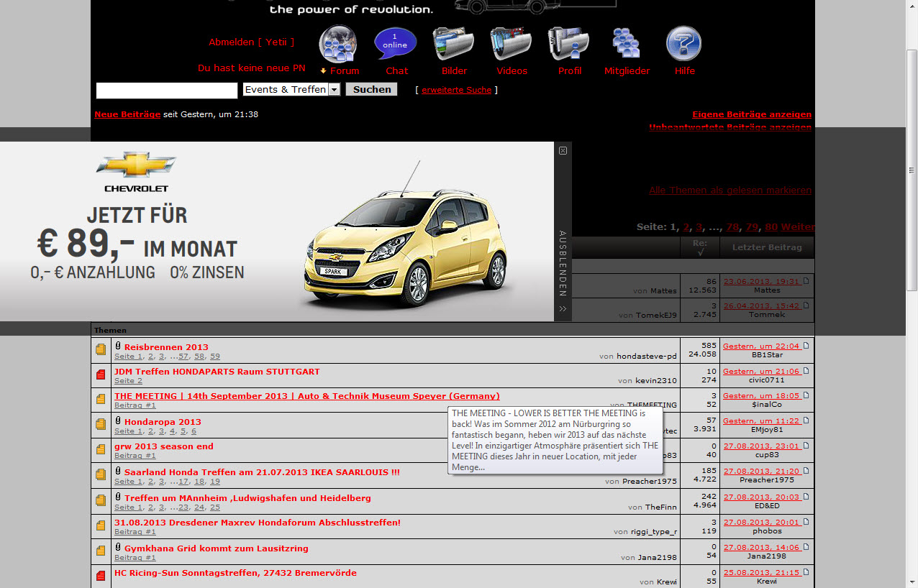Log out via Abmelden [ Yeti ]

252,42
